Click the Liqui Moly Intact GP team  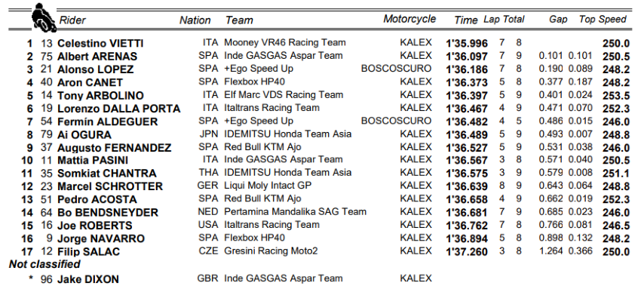tap(268, 186)
